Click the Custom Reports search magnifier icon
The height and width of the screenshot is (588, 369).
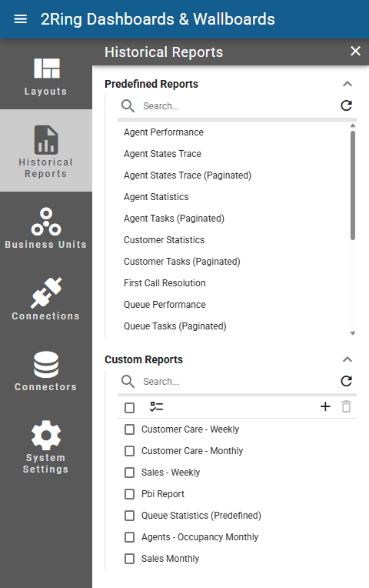point(128,382)
